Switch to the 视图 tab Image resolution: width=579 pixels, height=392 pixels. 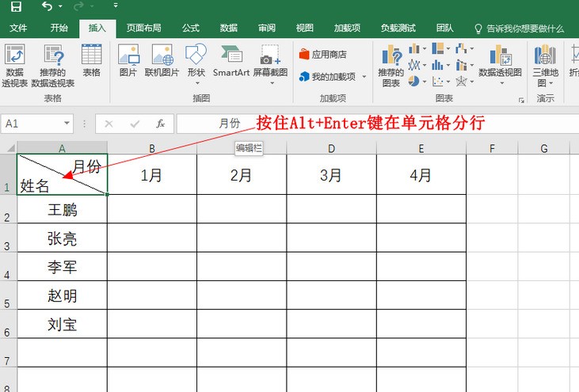(x=305, y=28)
